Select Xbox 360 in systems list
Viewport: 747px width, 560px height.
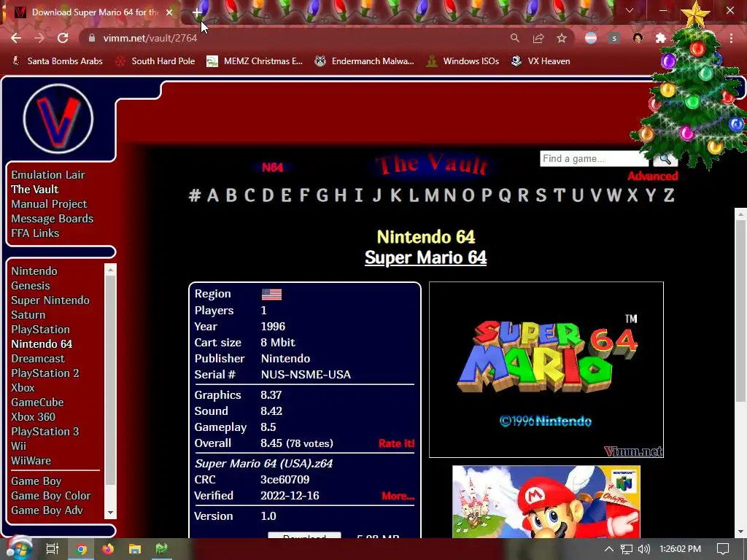tap(34, 417)
